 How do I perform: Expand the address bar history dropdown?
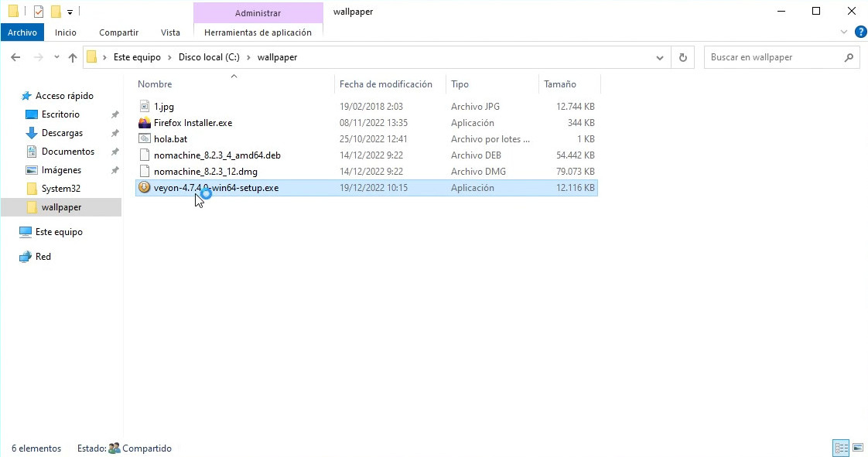[x=660, y=57]
